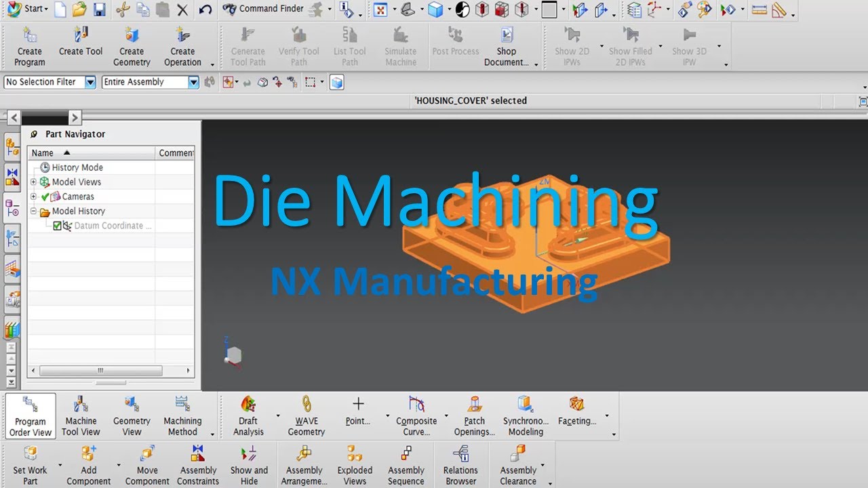Image resolution: width=868 pixels, height=488 pixels.
Task: Click the left arrow above navigator
Action: point(14,117)
